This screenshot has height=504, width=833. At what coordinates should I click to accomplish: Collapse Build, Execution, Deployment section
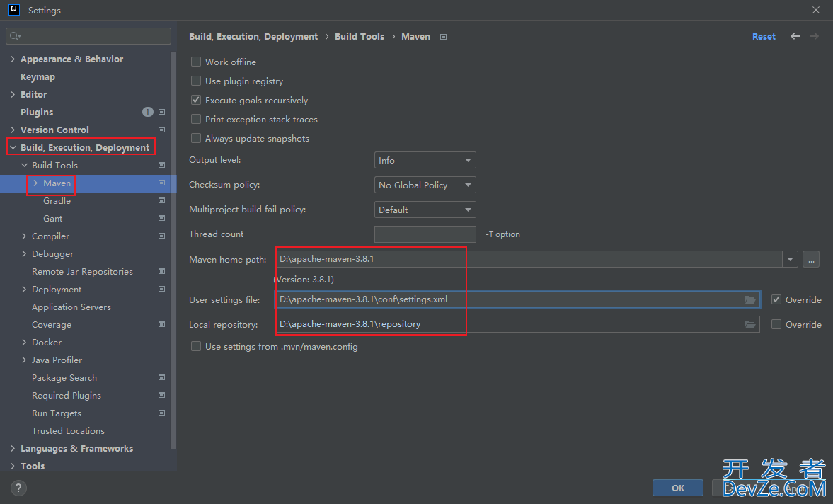click(13, 147)
